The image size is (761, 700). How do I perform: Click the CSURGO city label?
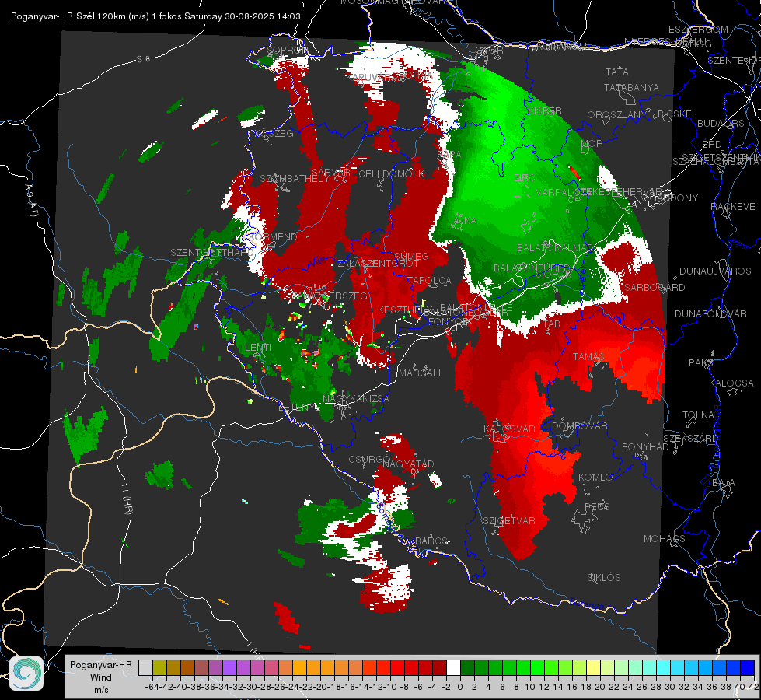[x=369, y=460]
